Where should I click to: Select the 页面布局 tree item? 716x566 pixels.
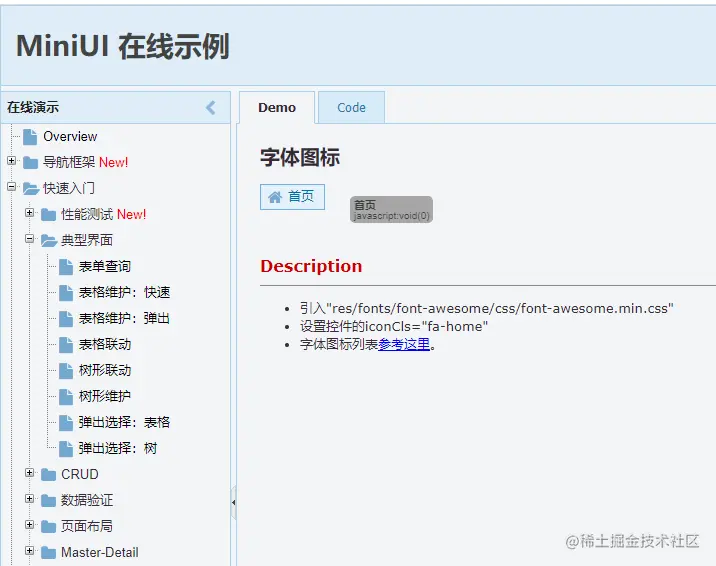pyautogui.click(x=87, y=527)
